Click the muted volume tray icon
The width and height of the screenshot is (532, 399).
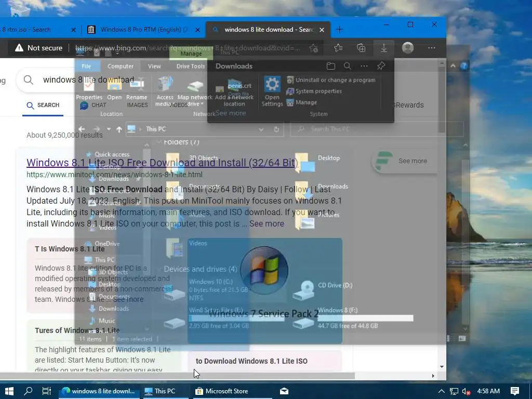point(467,392)
